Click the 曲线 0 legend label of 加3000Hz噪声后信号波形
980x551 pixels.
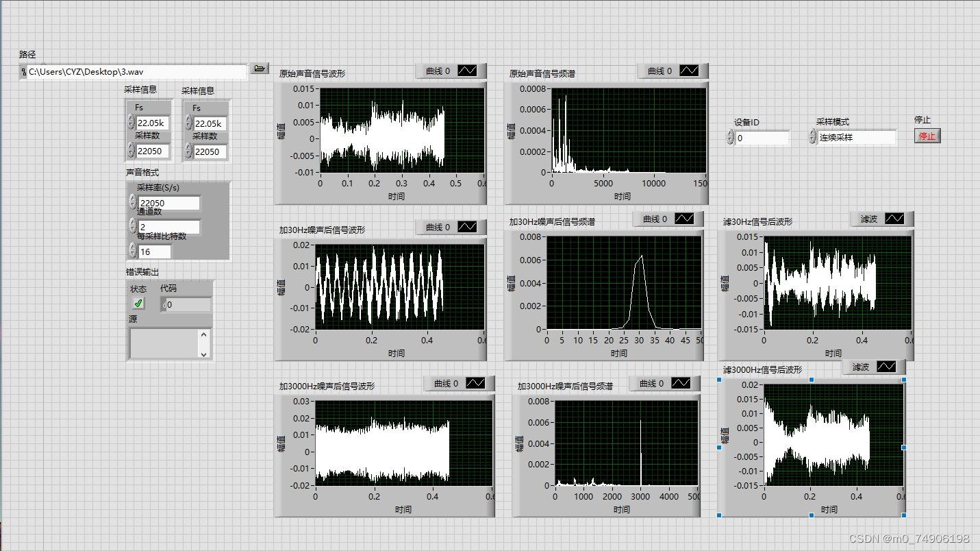446,383
